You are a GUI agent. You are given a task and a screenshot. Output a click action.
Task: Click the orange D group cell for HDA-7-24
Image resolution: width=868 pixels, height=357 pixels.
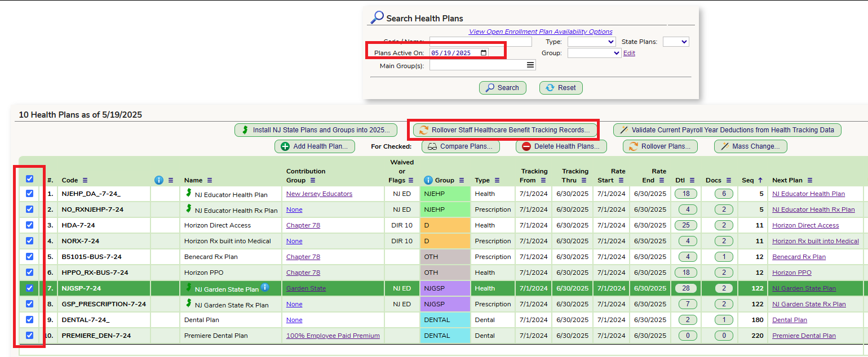tap(445, 225)
